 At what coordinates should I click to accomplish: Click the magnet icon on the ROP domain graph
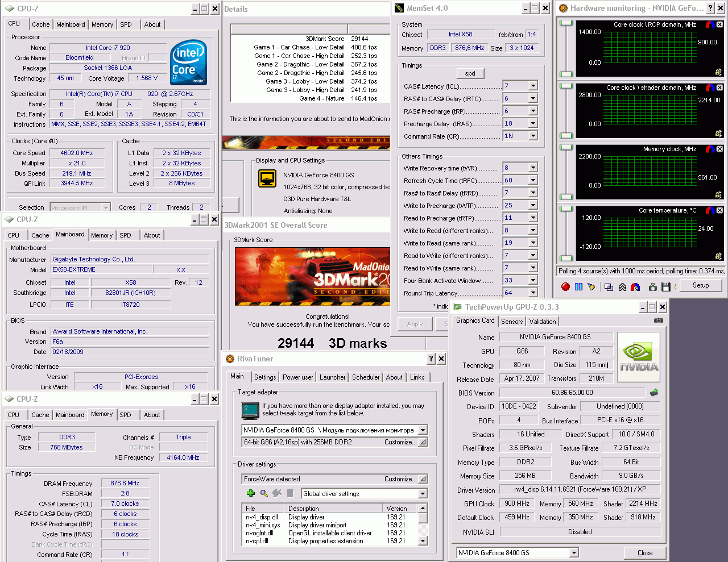click(710, 24)
